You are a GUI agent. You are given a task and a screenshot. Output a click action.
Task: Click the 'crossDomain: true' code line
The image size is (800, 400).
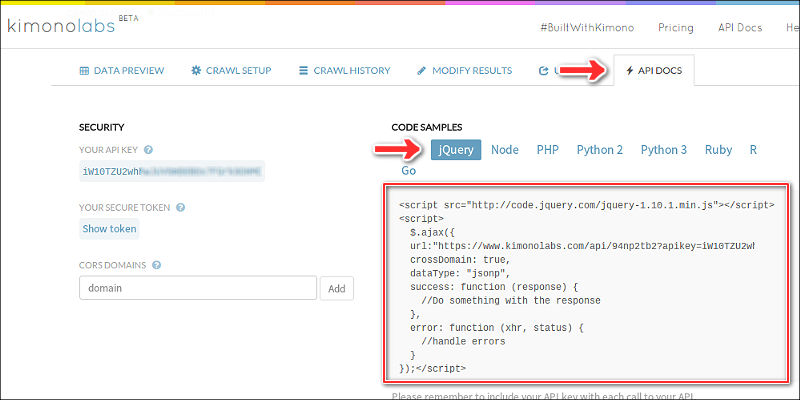pyautogui.click(x=460, y=260)
